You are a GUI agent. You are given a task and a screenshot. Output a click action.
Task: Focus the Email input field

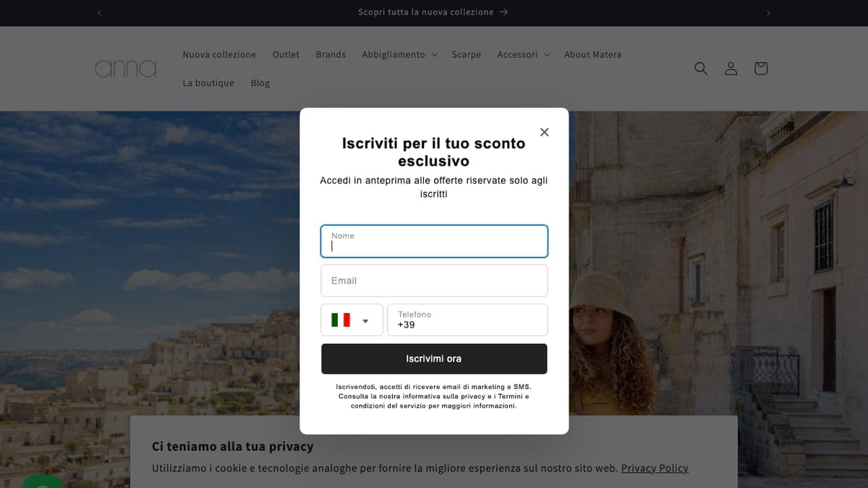click(x=434, y=281)
